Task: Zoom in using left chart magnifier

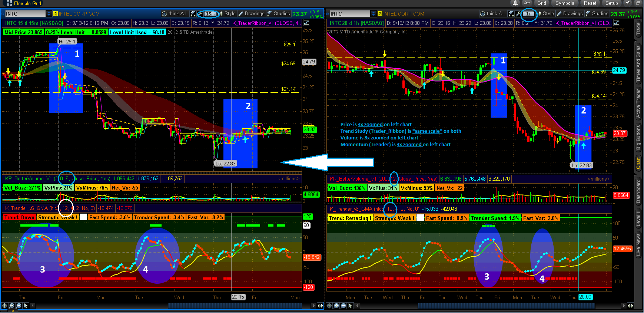Action: point(12,306)
